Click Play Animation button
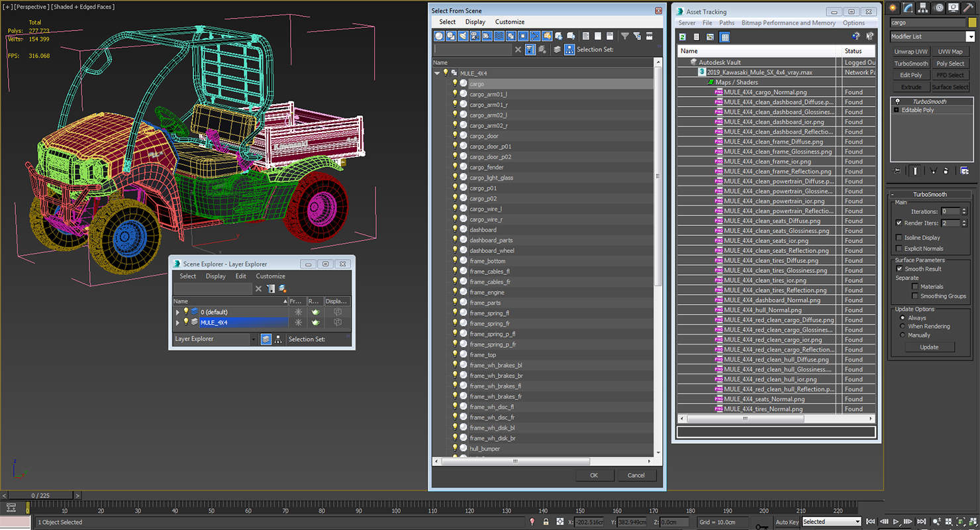Screen dimensions: 980x530 896,522
